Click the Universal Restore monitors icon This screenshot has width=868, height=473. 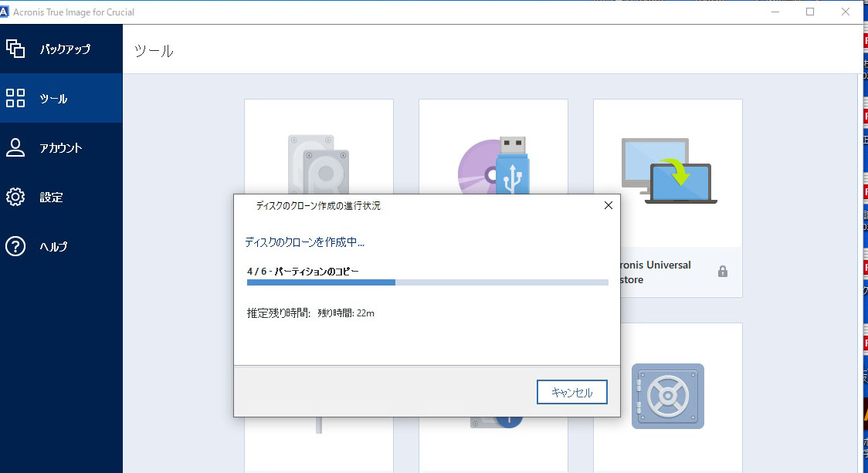point(669,171)
